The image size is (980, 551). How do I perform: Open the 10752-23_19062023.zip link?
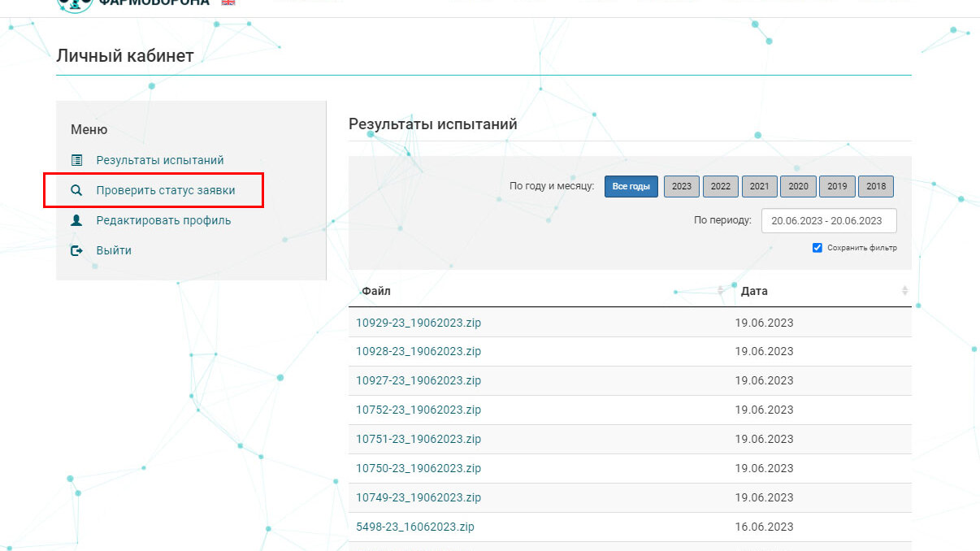tap(418, 410)
